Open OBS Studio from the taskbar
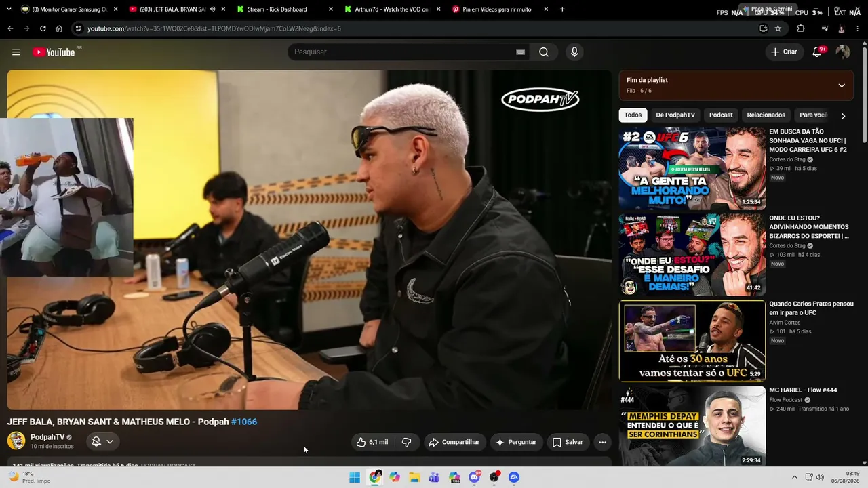Image resolution: width=868 pixels, height=488 pixels. [x=494, y=477]
